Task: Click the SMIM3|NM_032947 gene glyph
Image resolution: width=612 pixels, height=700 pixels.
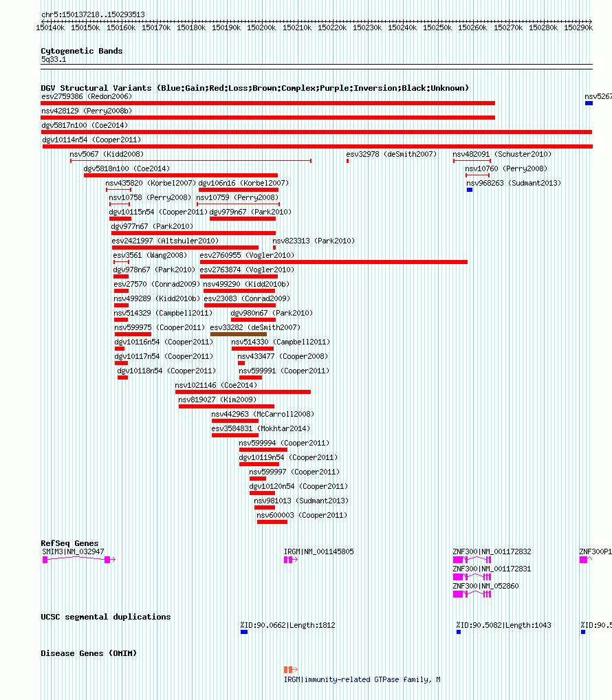Action: (79, 559)
